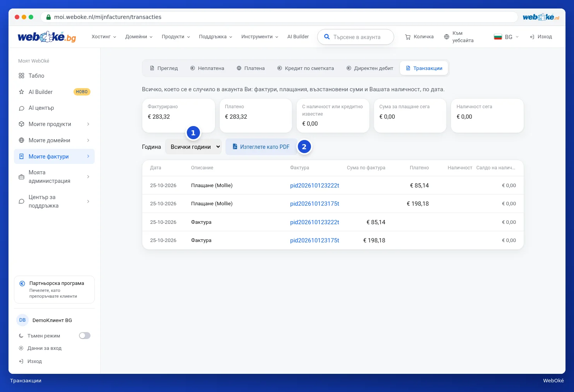Switch to the Платена tab

tap(251, 68)
